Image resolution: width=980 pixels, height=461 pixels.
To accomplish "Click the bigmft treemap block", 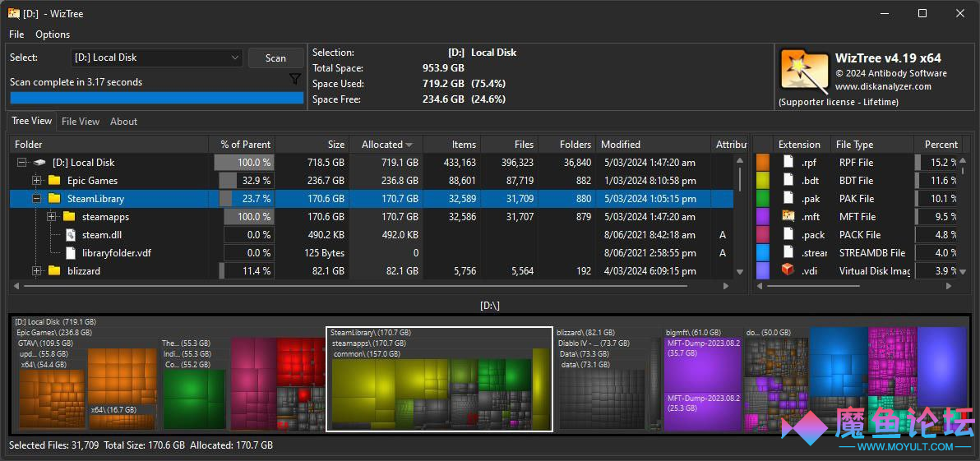I will (x=702, y=380).
